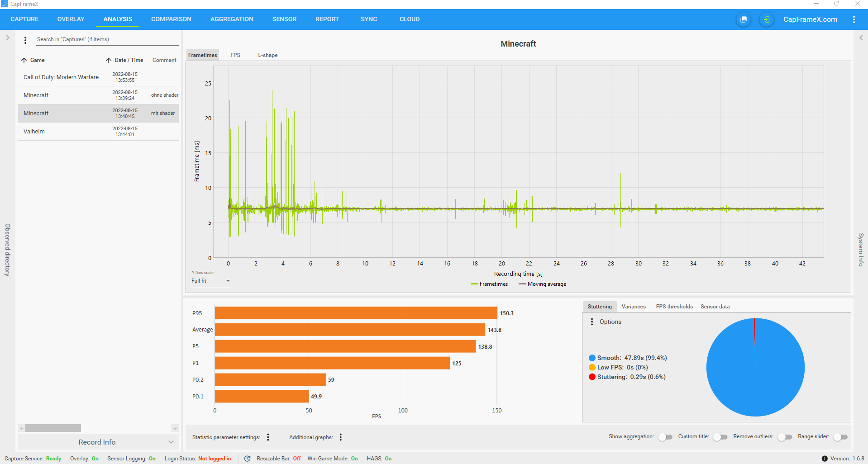Viewport: 868px width, 464px height.
Task: Sort by Game column arrow
Action: click(24, 60)
